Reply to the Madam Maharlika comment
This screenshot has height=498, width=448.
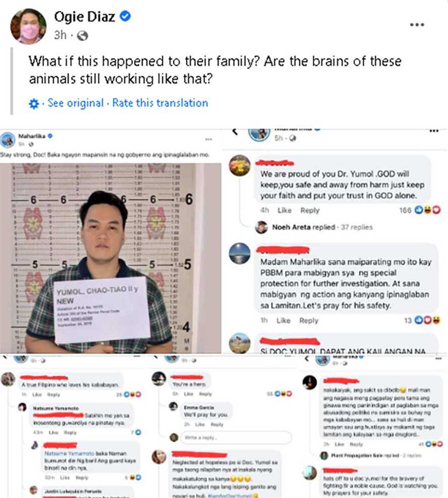309,320
